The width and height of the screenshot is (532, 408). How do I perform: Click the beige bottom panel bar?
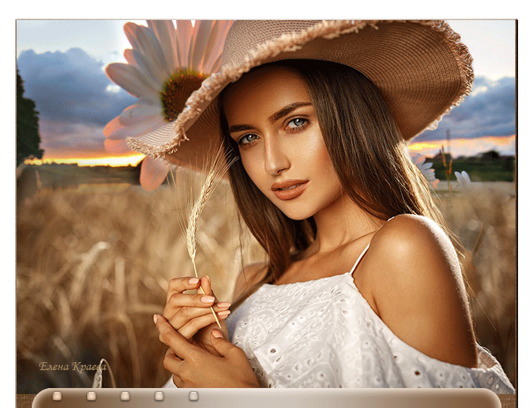click(332, 398)
